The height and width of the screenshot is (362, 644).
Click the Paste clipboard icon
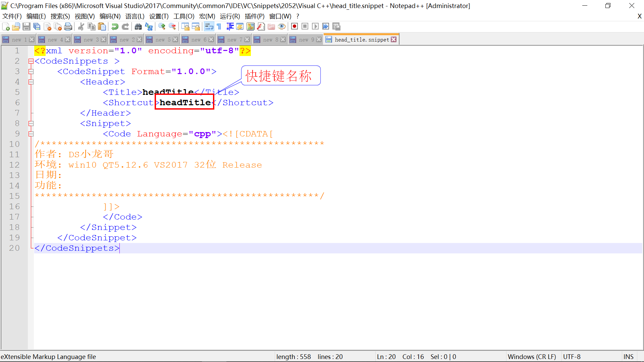[x=102, y=26]
